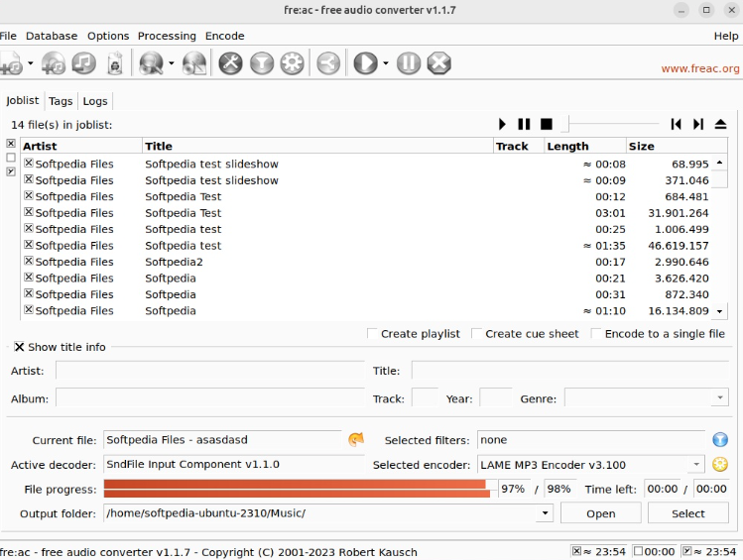Open the Database menu

52,36
